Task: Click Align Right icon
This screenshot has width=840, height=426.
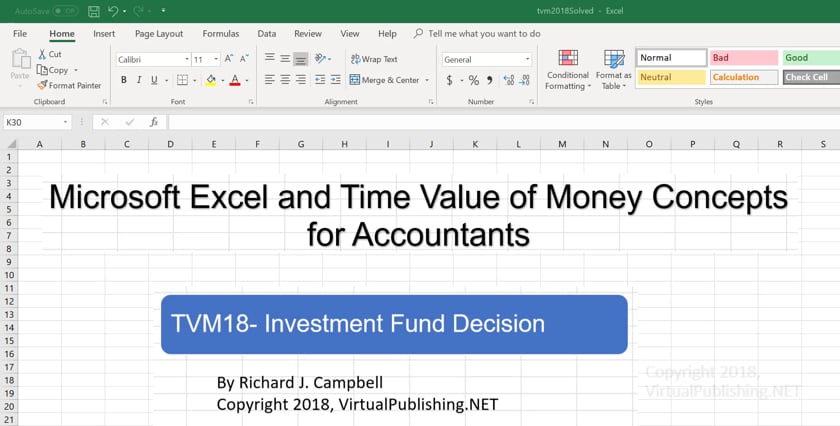Action: coord(301,80)
